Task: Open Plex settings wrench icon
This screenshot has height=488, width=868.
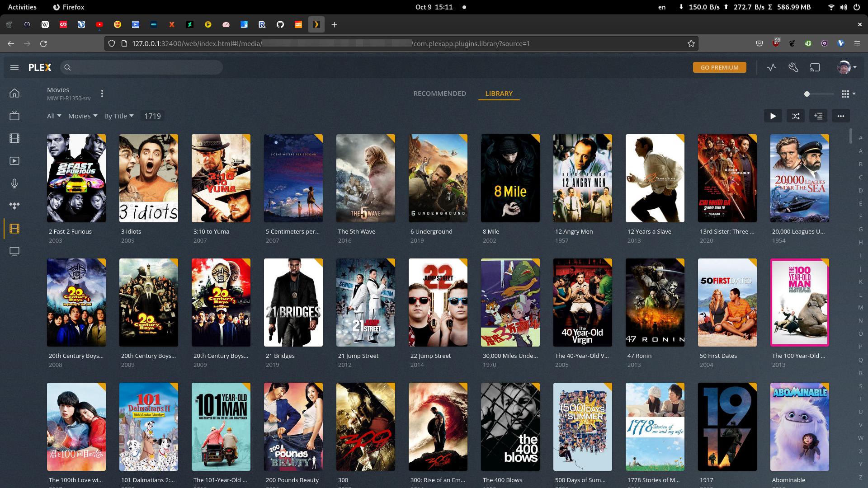Action: [793, 67]
